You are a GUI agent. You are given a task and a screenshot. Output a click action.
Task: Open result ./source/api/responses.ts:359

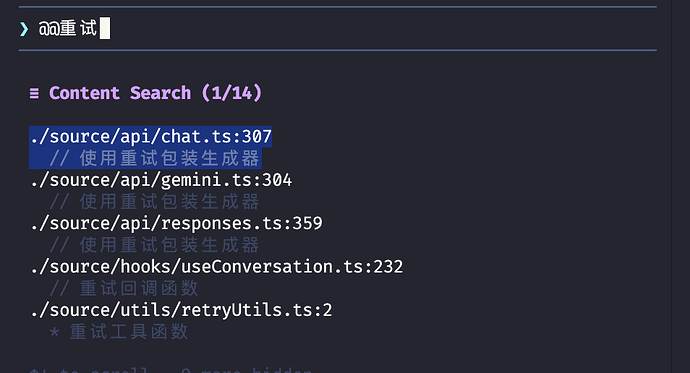tap(176, 223)
